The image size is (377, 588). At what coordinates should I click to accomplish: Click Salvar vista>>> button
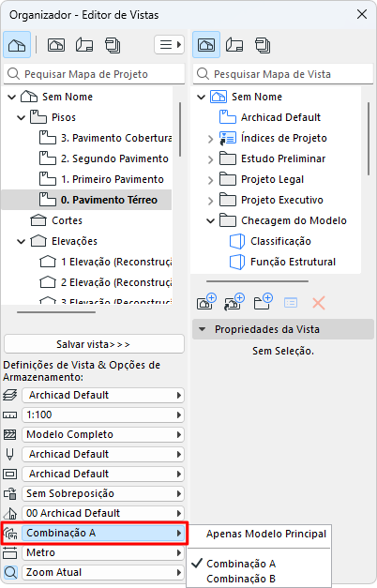point(94,344)
